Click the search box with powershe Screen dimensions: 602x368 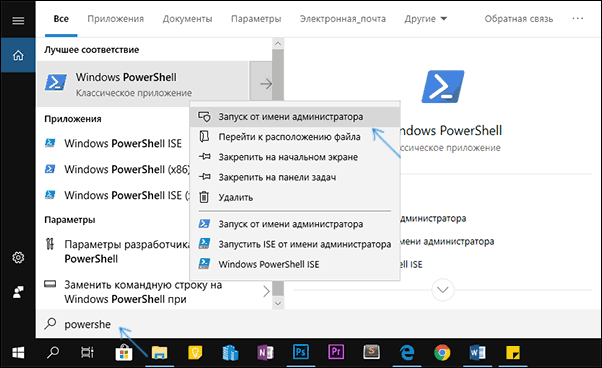(319, 324)
